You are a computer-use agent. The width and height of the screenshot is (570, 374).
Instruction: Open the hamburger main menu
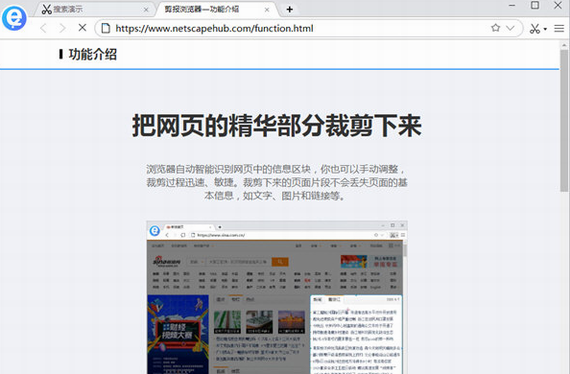pos(559,28)
